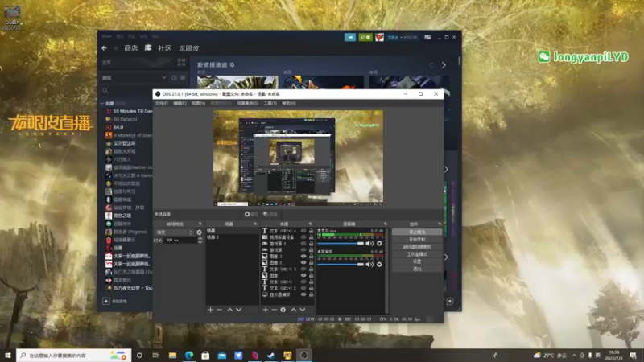The height and width of the screenshot is (362, 644).
Task: Open OBS 工具(T) menu
Action: (270, 104)
